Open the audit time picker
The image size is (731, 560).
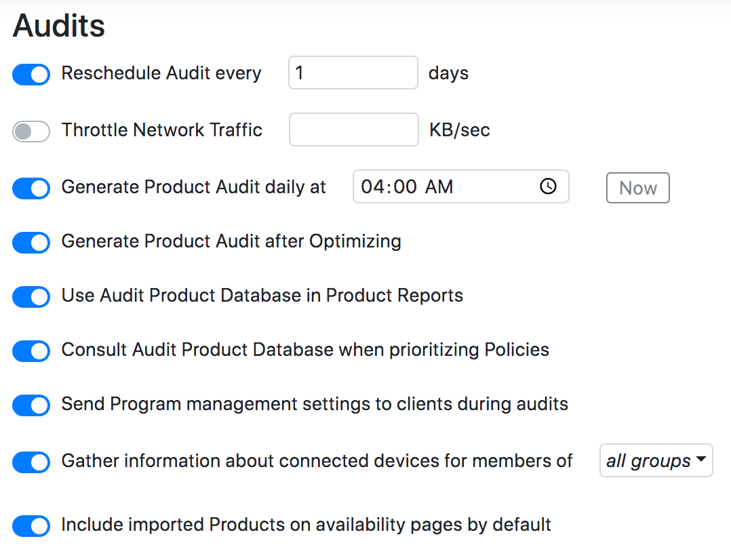[460, 186]
